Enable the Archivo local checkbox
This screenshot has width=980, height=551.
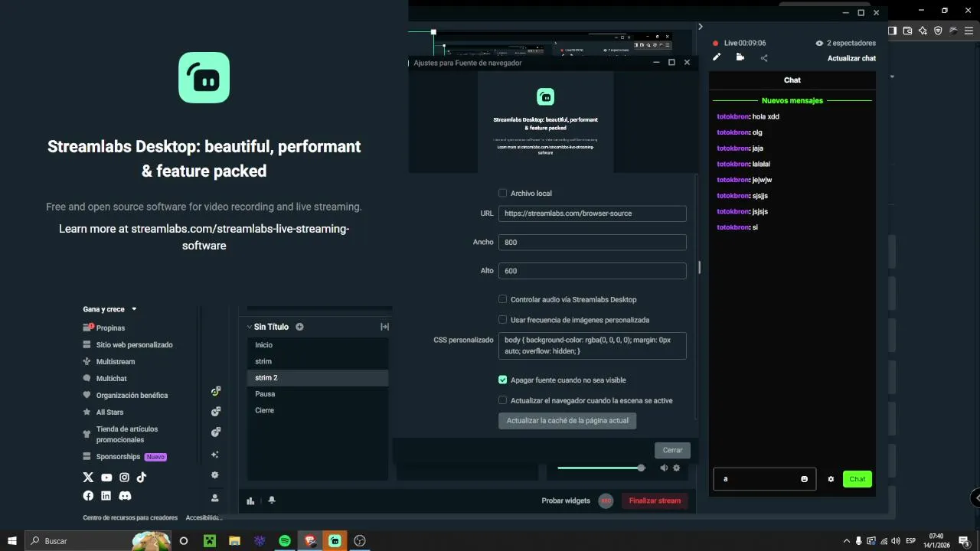click(x=502, y=194)
